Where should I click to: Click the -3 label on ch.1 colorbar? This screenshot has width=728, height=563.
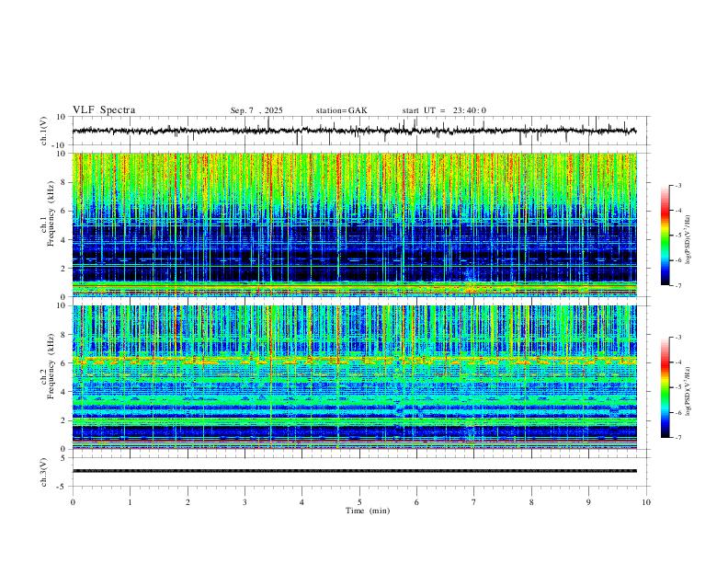click(677, 185)
